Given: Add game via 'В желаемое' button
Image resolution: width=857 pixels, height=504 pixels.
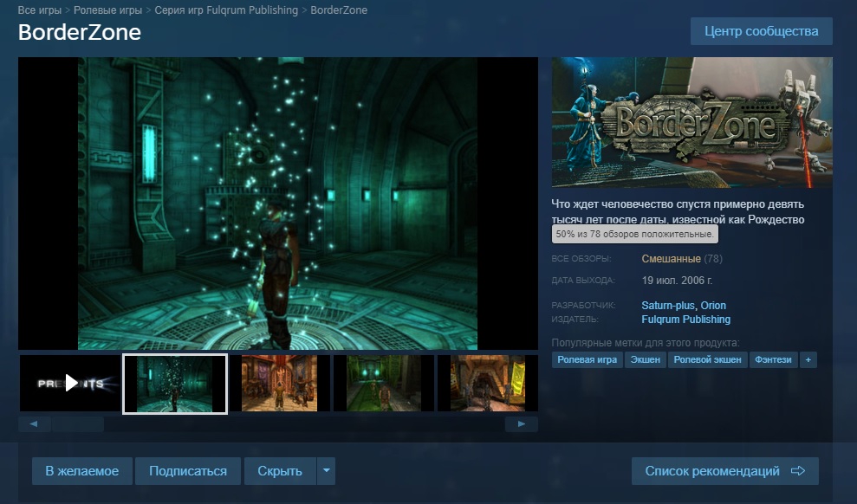Looking at the screenshot, I should pos(82,471).
